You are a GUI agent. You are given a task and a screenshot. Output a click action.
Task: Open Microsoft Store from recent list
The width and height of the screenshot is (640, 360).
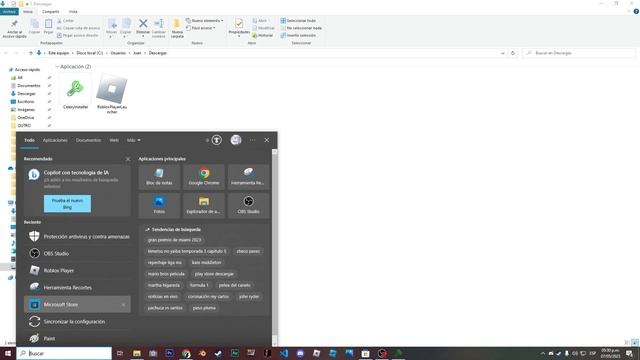click(78, 304)
